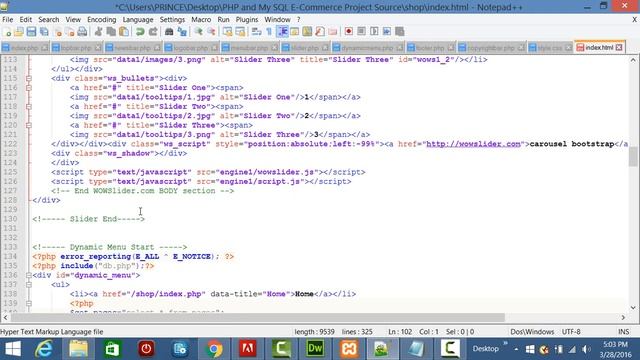Click the Stop Recording macro icon
Screen dimensions: 640x360
tap(361, 31)
